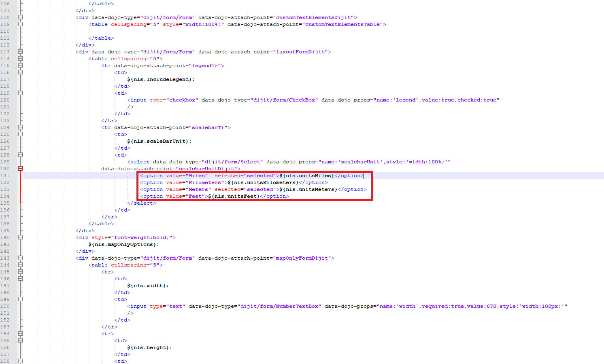Click the "mapOnlyFormDijit" attach-point value

(302, 258)
